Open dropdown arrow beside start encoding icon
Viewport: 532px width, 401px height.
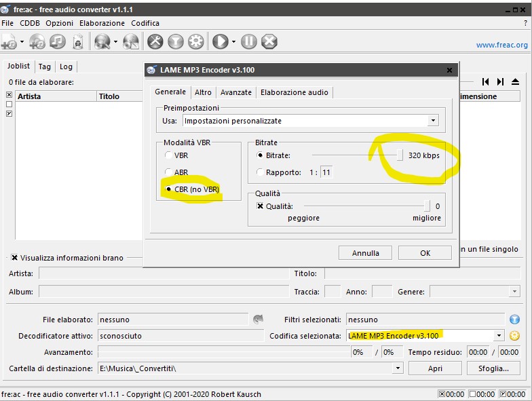(233, 42)
